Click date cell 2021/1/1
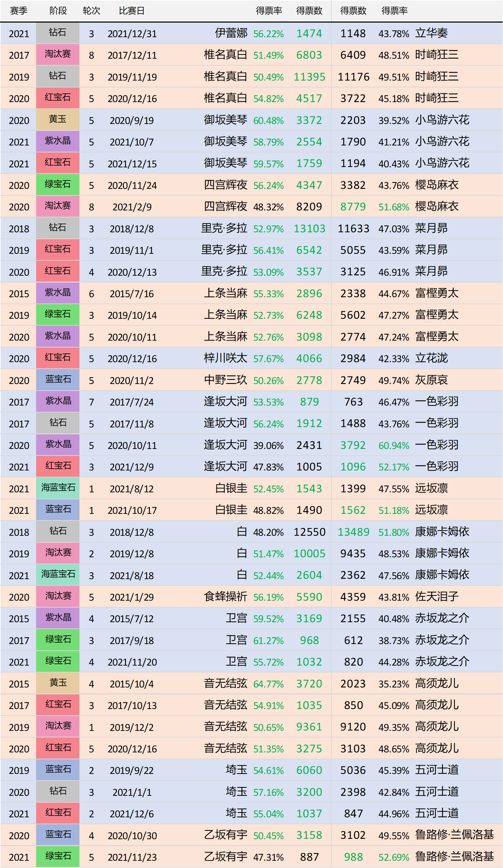 pos(132,792)
